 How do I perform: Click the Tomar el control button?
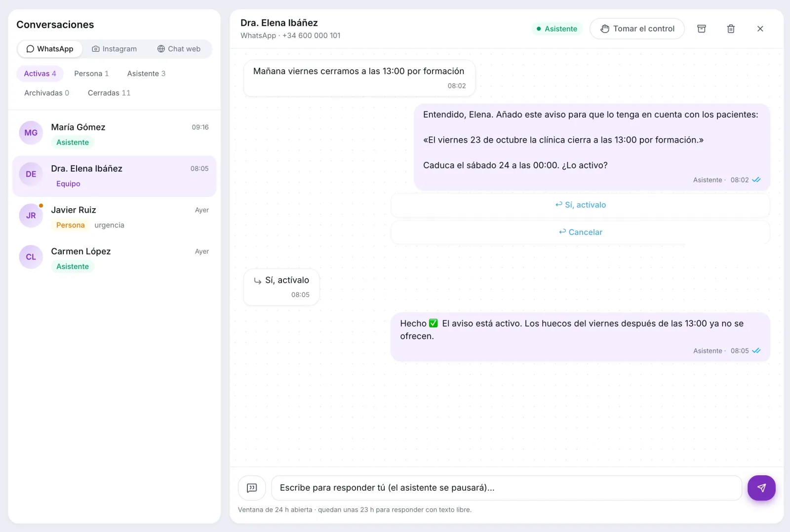click(x=637, y=29)
